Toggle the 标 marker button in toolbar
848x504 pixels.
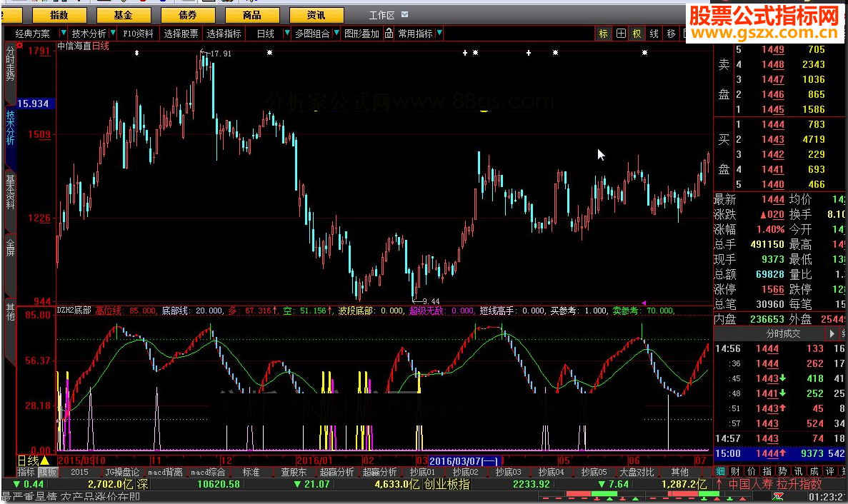pos(604,34)
